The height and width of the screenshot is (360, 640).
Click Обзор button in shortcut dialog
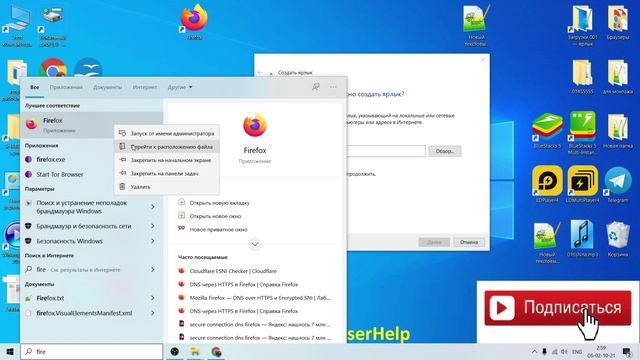coord(444,151)
